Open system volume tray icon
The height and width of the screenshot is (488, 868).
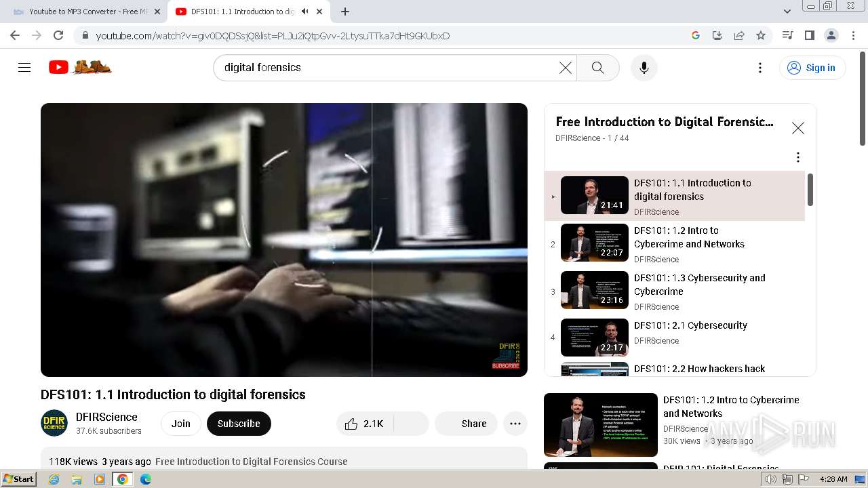pyautogui.click(x=771, y=479)
